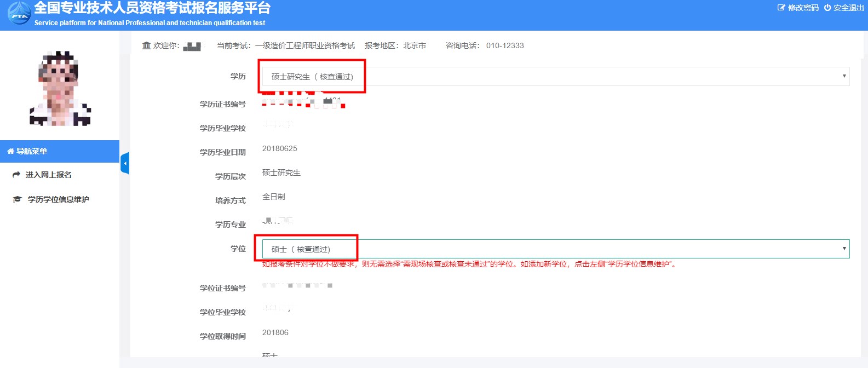The width and height of the screenshot is (868, 368).
Task: Click the edit icon beside 修改密码
Action: (x=781, y=8)
